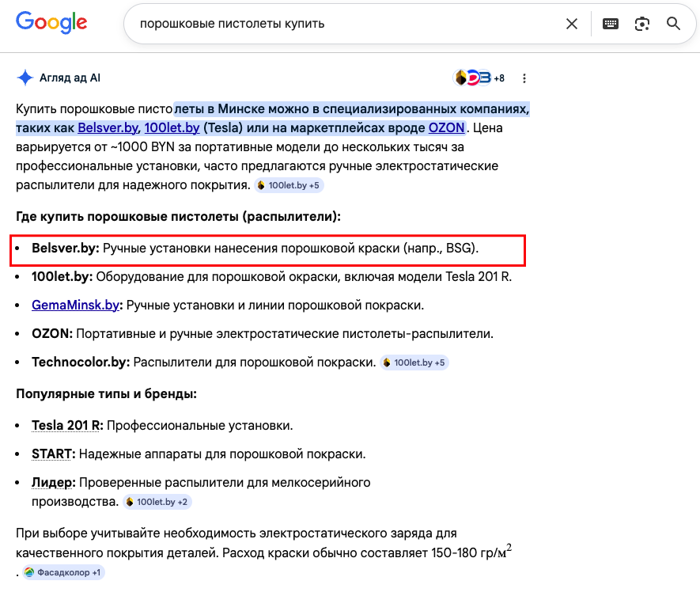Expand the 100let.by +5 chip after first paragraph

click(x=289, y=185)
